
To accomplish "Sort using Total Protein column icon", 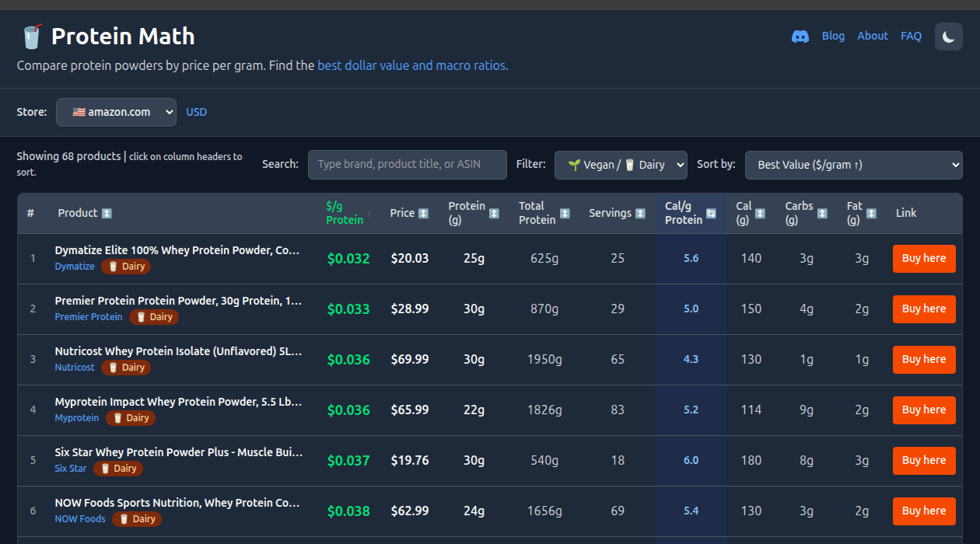I will pyautogui.click(x=565, y=213).
